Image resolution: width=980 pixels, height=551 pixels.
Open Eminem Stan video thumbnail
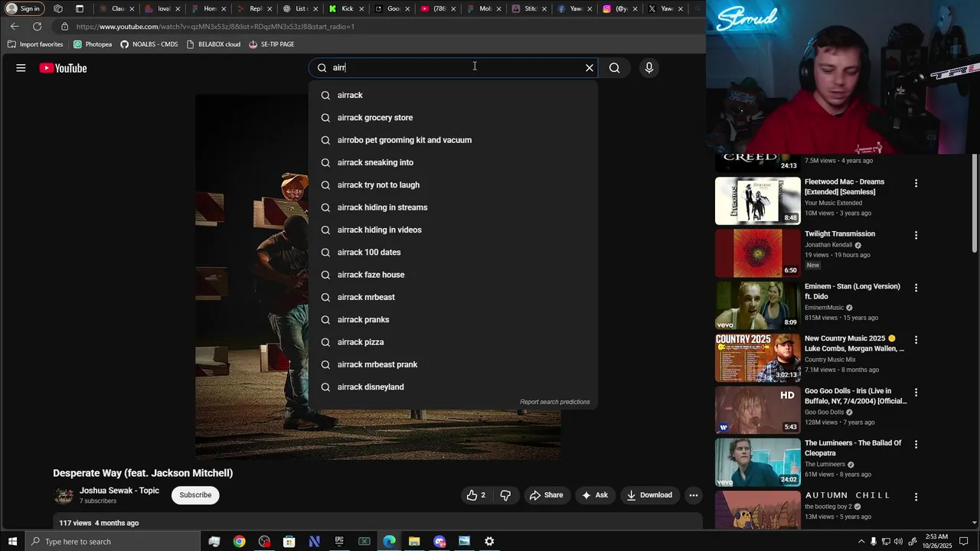pos(758,305)
